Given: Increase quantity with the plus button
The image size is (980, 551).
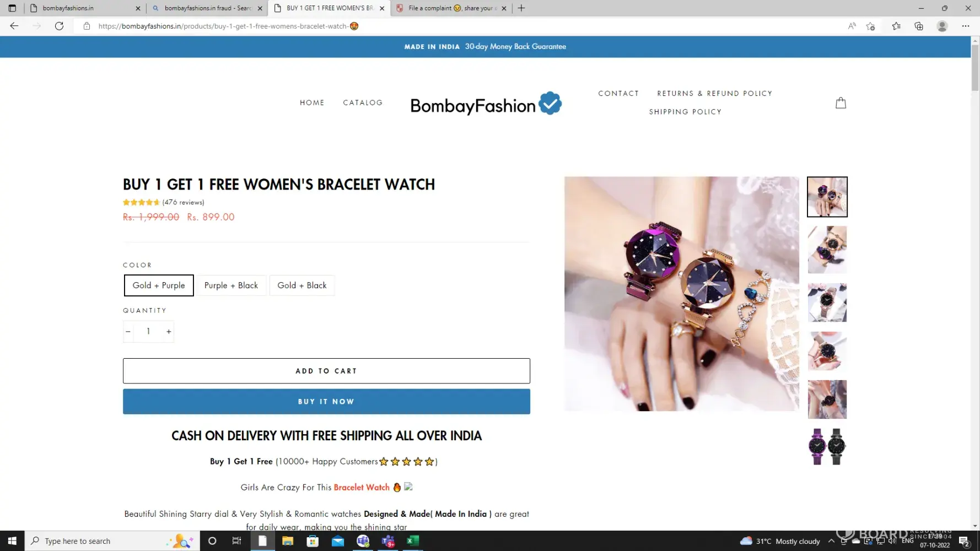Looking at the screenshot, I should pyautogui.click(x=169, y=332).
